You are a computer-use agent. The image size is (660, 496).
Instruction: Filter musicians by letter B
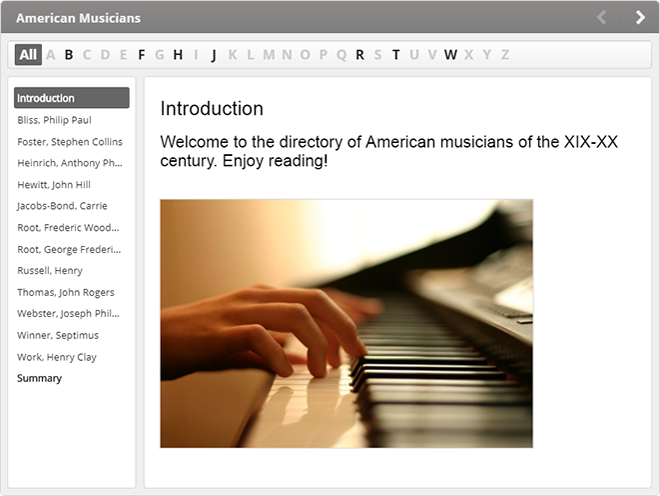click(x=69, y=54)
